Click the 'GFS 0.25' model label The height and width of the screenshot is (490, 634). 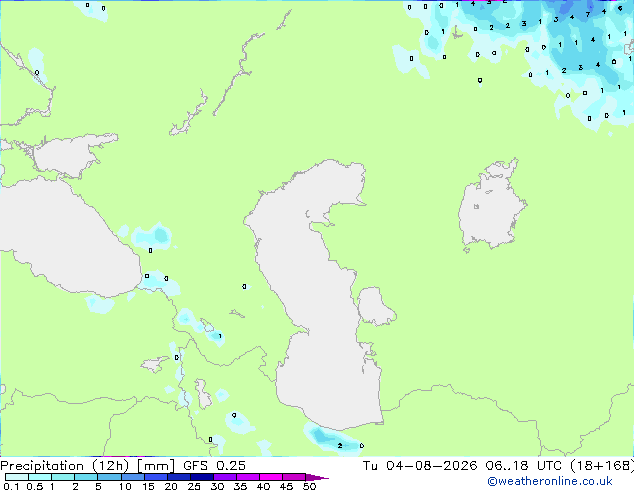click(x=214, y=466)
